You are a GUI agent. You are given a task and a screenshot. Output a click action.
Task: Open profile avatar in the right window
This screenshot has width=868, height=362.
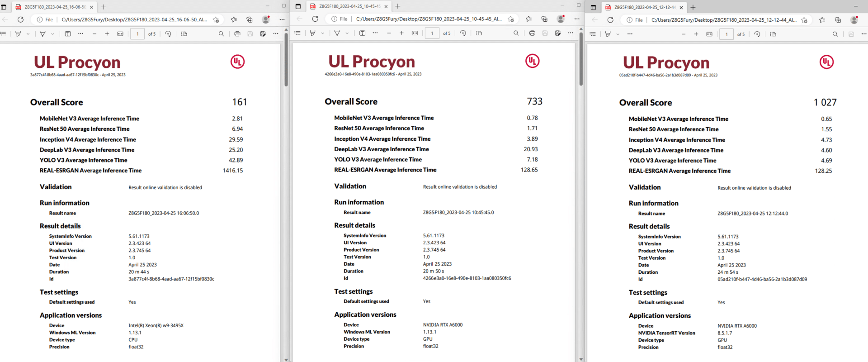point(854,20)
